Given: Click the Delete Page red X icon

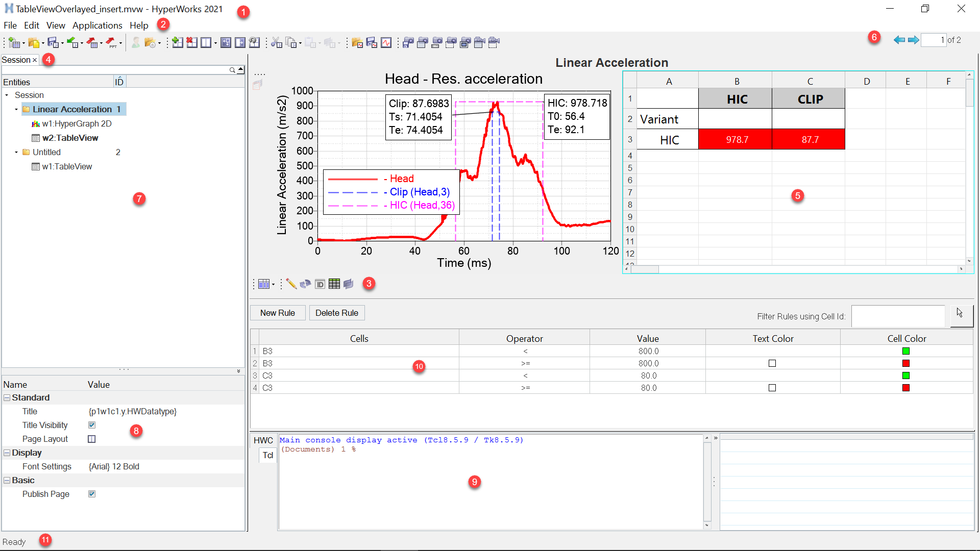Looking at the screenshot, I should click(x=192, y=43).
